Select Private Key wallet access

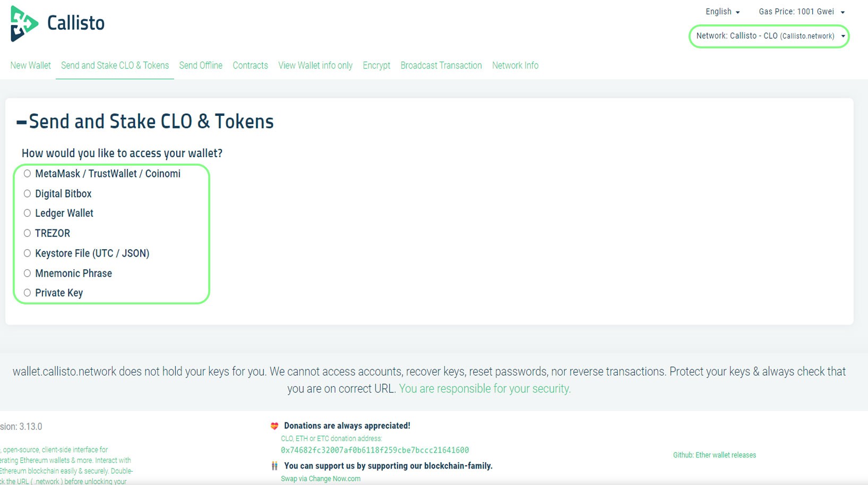click(x=27, y=292)
